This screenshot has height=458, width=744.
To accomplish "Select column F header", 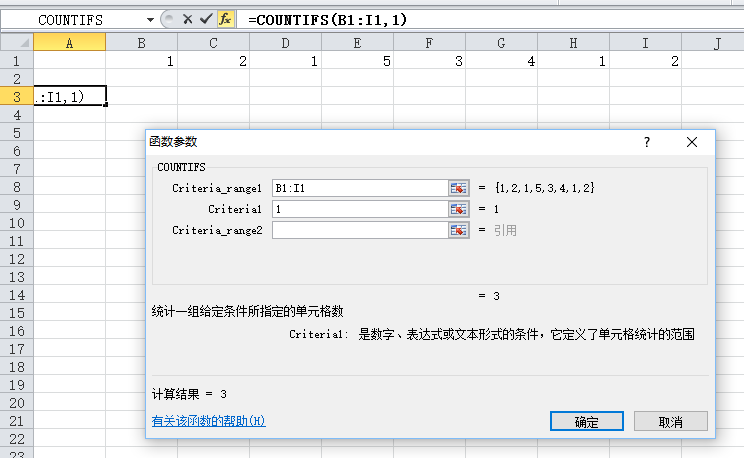I will [429, 43].
